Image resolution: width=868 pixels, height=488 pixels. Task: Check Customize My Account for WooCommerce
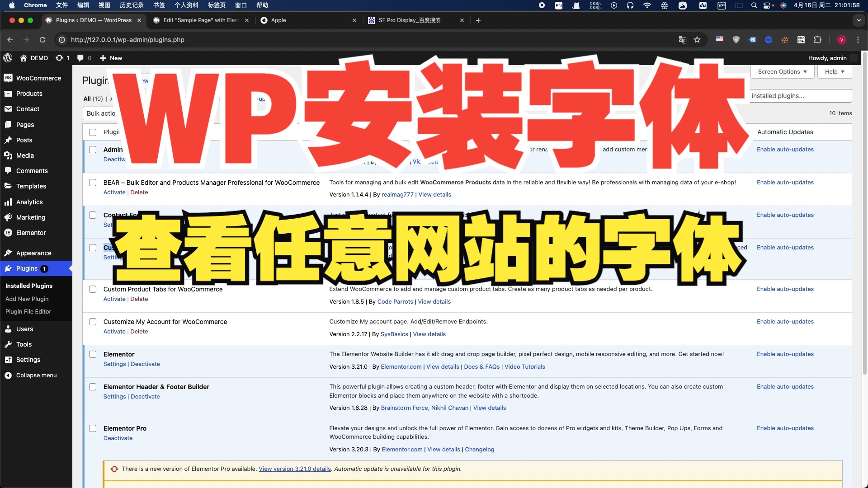coord(93,322)
